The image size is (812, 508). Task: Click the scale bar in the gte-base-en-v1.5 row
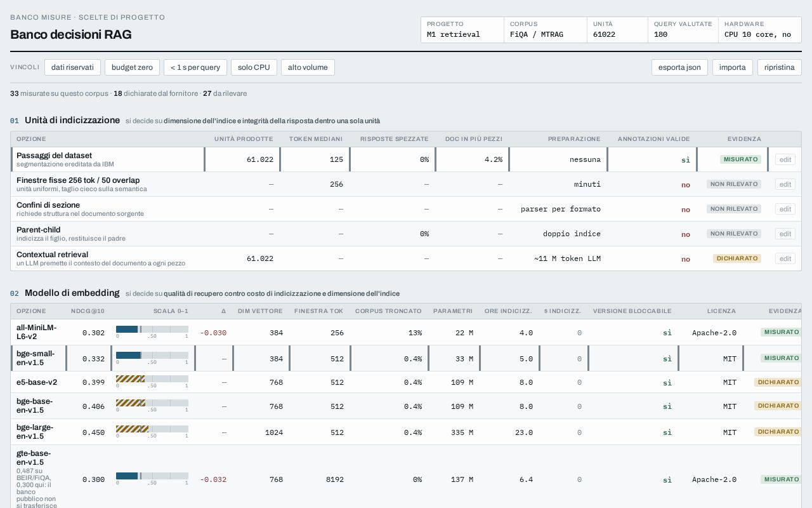point(152,476)
